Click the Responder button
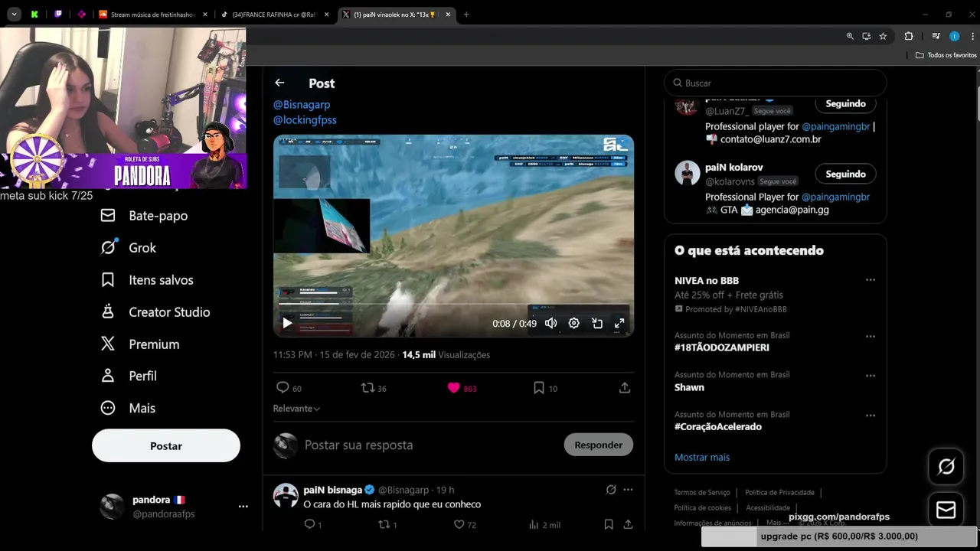980x551 pixels. (x=598, y=445)
